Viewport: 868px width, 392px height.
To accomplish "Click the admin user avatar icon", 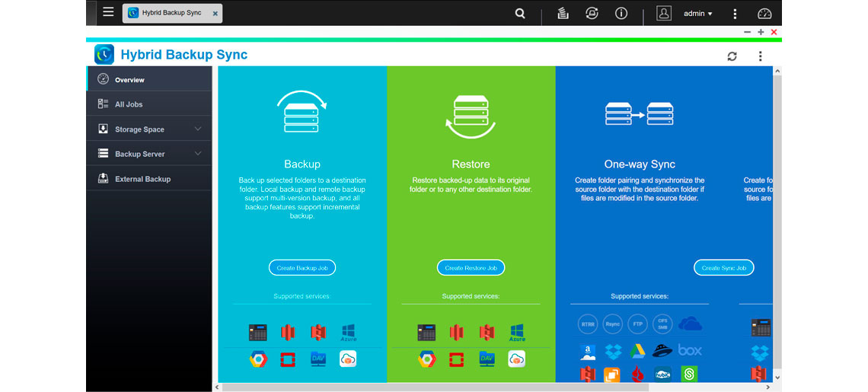I will pos(664,13).
